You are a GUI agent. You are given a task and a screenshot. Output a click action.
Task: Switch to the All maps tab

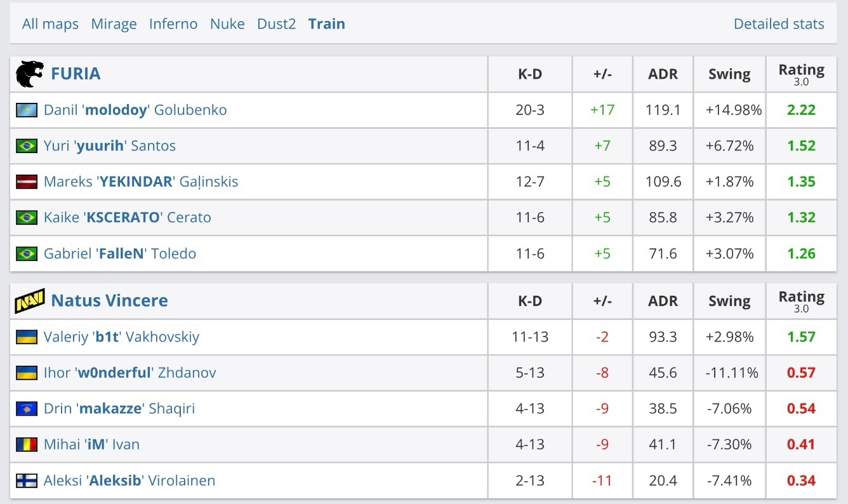(50, 24)
